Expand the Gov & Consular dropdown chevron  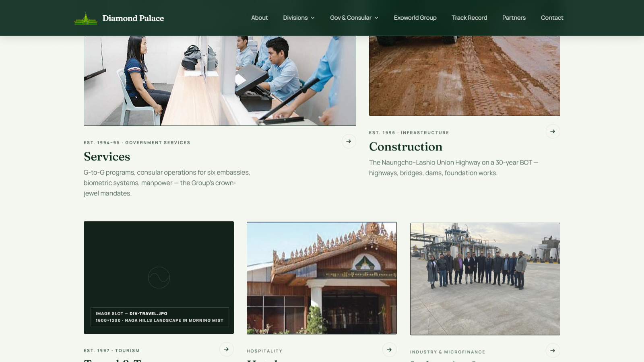pos(376,18)
